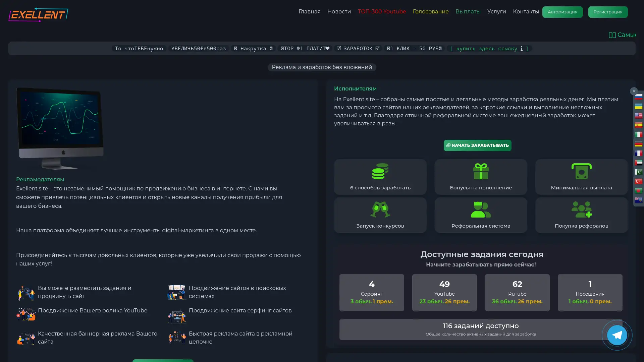The image size is (644, 362).
Task: Open the Голосование menu item
Action: tap(430, 12)
